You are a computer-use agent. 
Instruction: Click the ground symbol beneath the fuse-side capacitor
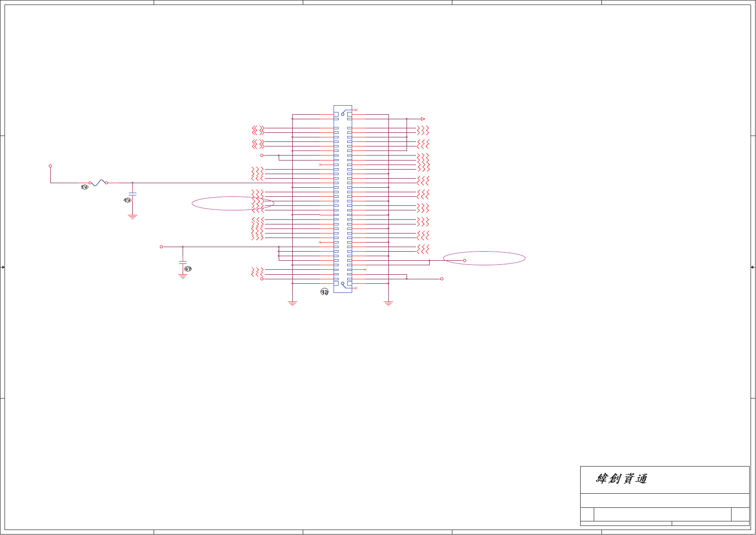click(x=132, y=217)
